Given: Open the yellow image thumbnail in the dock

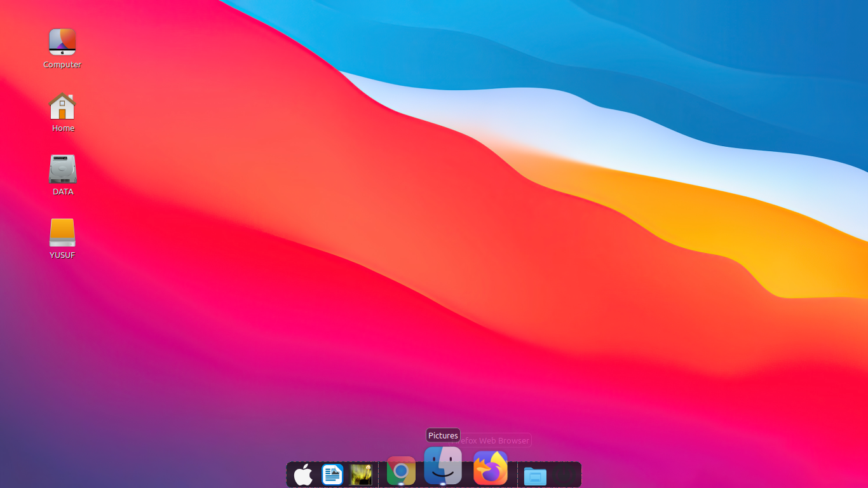Looking at the screenshot, I should [x=361, y=475].
